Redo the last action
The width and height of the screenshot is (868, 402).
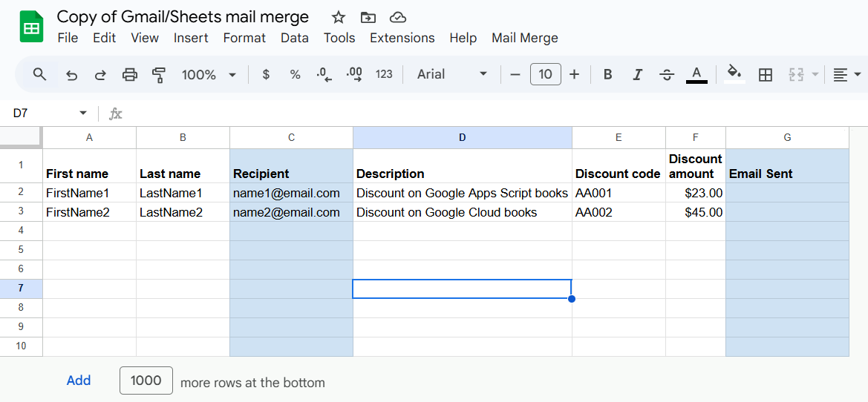(100, 75)
